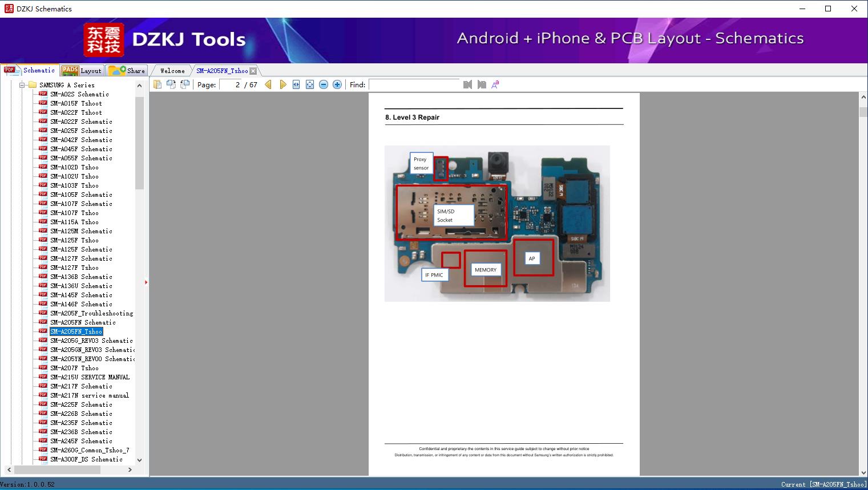Switch to the PADS Layout tab
Viewport: 868px width, 490px height.
click(x=82, y=71)
